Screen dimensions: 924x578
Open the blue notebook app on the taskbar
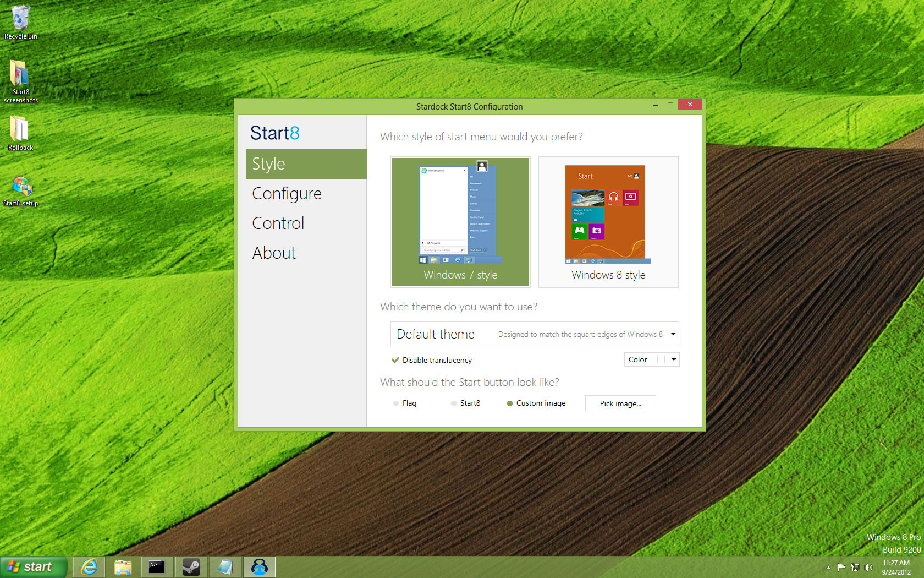[225, 567]
